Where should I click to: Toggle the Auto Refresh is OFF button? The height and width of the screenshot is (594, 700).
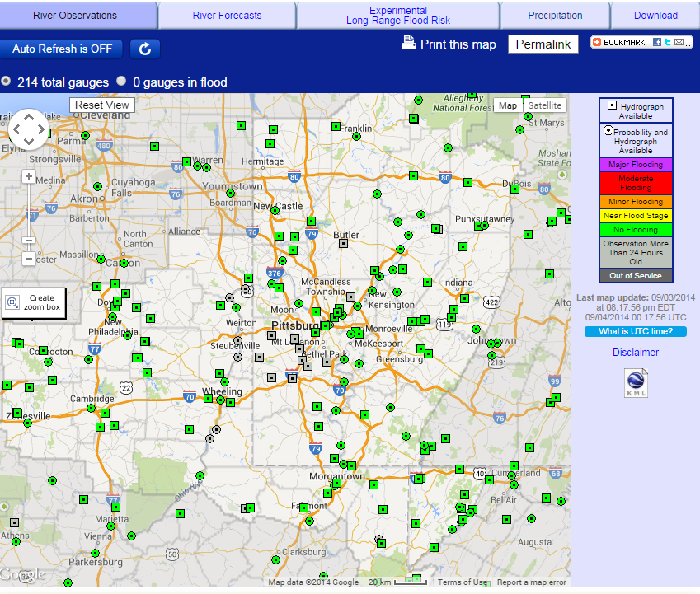[x=62, y=49]
